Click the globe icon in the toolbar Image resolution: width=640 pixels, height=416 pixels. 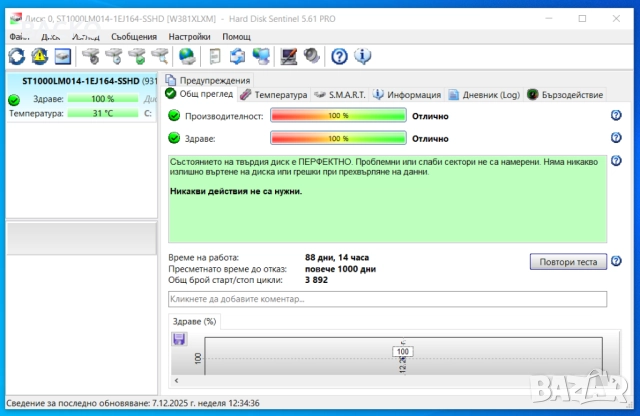click(x=187, y=56)
